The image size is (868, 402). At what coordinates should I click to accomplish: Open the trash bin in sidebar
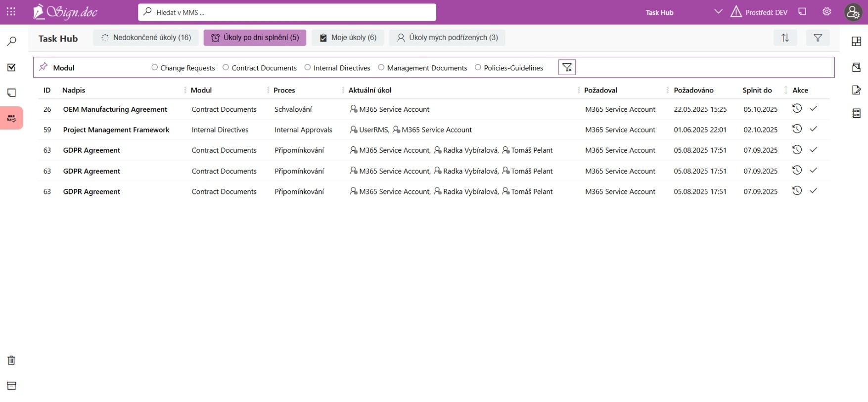[11, 360]
